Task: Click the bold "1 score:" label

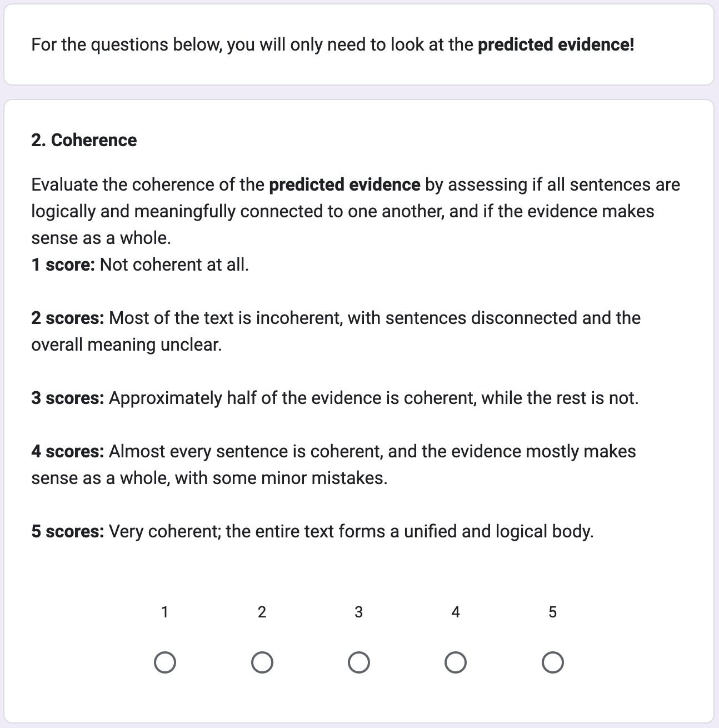Action: tap(63, 265)
